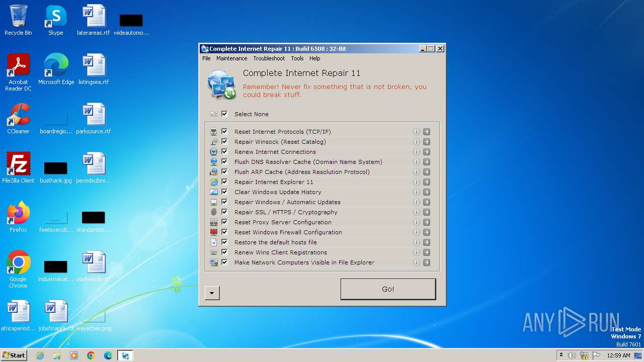Run arrow for Reset Windows Firewall Configuration
Viewport: 644px width, 362px height.
(x=427, y=232)
